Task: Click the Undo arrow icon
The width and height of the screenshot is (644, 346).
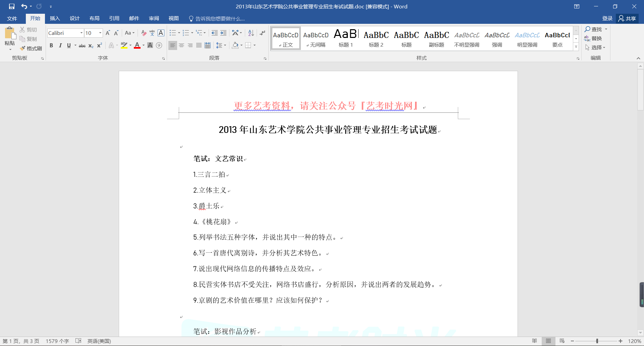Action: coord(24,6)
